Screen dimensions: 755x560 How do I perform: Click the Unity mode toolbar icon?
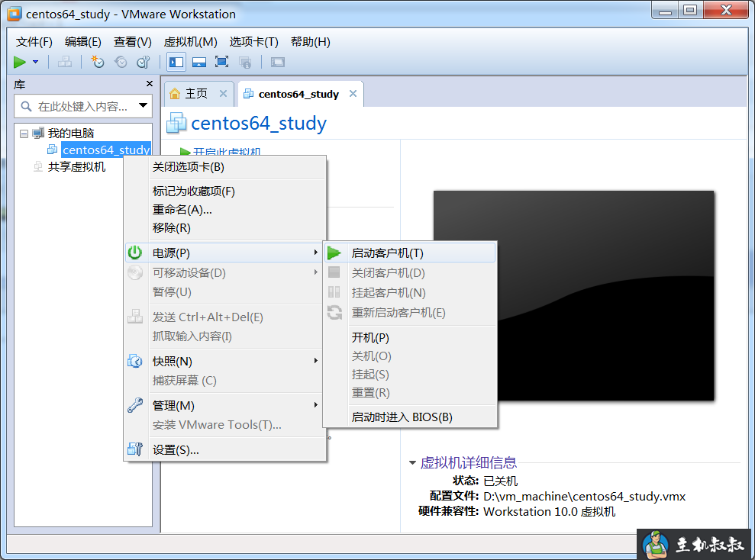click(244, 62)
